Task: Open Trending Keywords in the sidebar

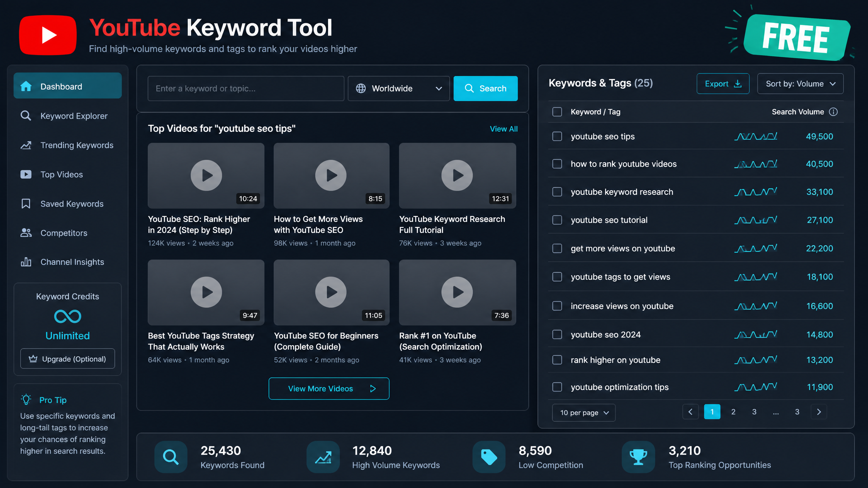Action: [x=68, y=145]
